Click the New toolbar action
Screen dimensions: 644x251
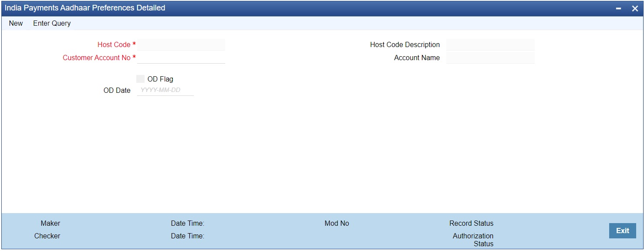tap(16, 23)
